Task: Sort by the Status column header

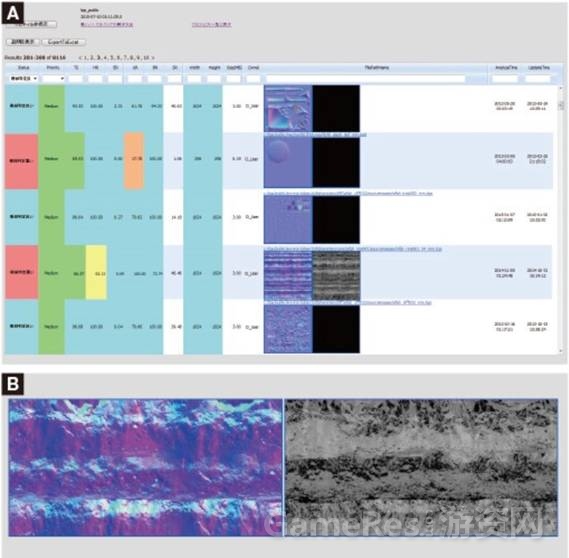Action: [x=23, y=68]
